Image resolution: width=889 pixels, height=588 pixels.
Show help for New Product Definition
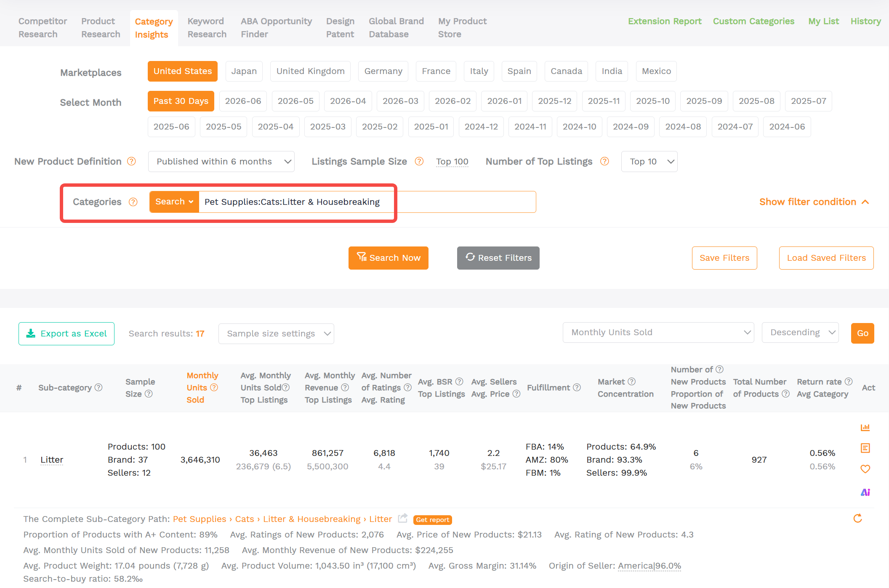131,162
